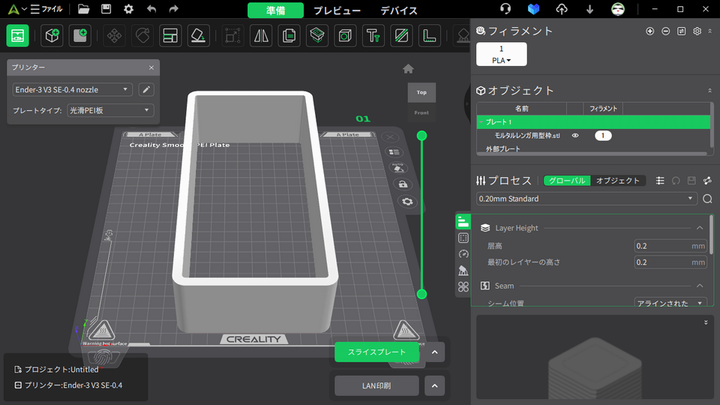Toggle visibility eye of the stl object
720x405 pixels.
575,135
